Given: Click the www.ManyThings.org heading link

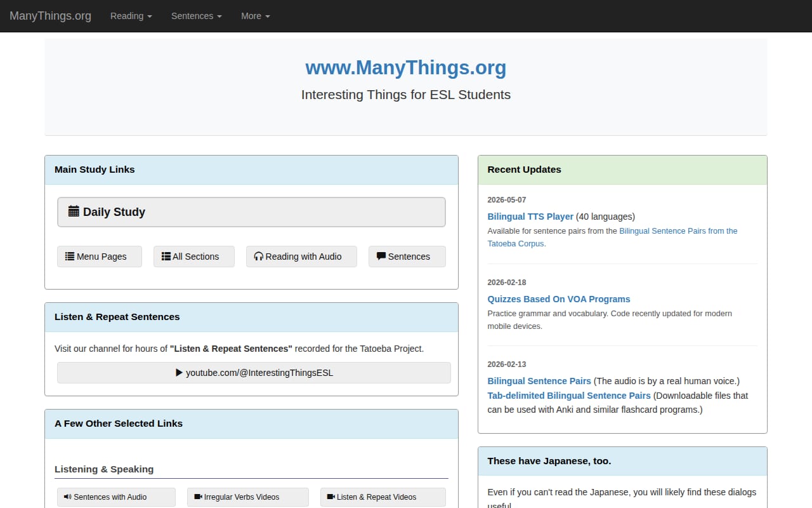Looking at the screenshot, I should 406,67.
